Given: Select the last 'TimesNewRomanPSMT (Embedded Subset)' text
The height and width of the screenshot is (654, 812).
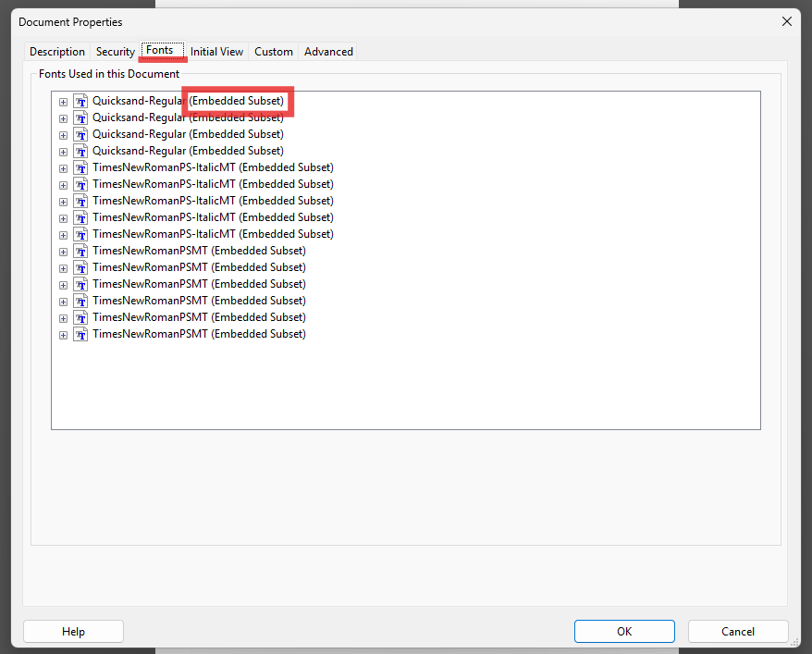Looking at the screenshot, I should [x=199, y=334].
